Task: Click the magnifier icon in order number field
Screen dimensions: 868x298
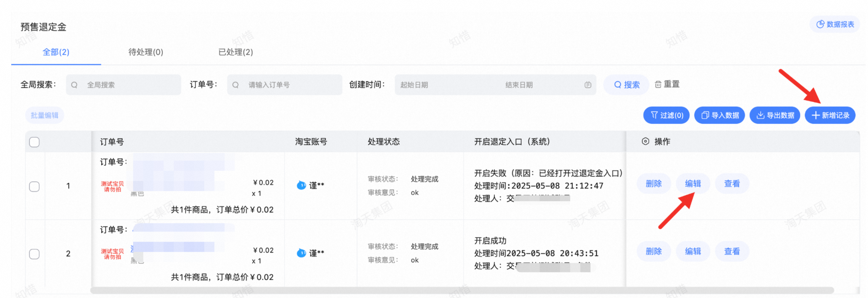Action: click(236, 85)
